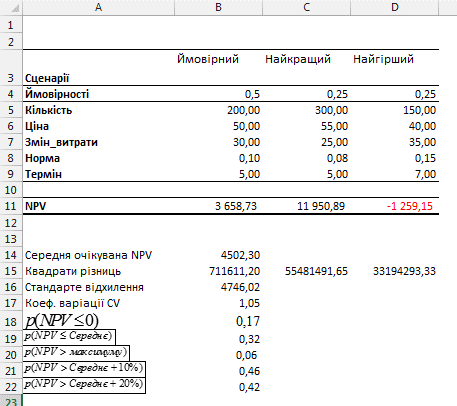Click variable cost value 30,00

tap(246, 142)
